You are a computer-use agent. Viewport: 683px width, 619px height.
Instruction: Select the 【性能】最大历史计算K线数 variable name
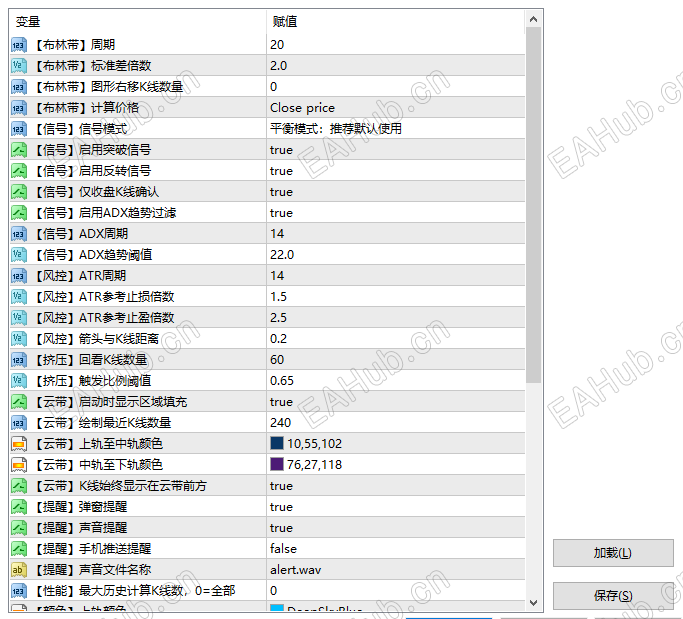coord(134,591)
